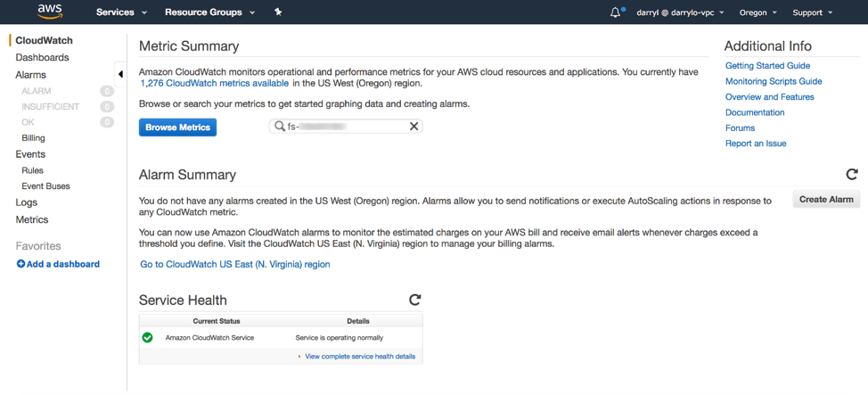Click the Service is operating normally text
The image size is (868, 395).
pos(340,338)
